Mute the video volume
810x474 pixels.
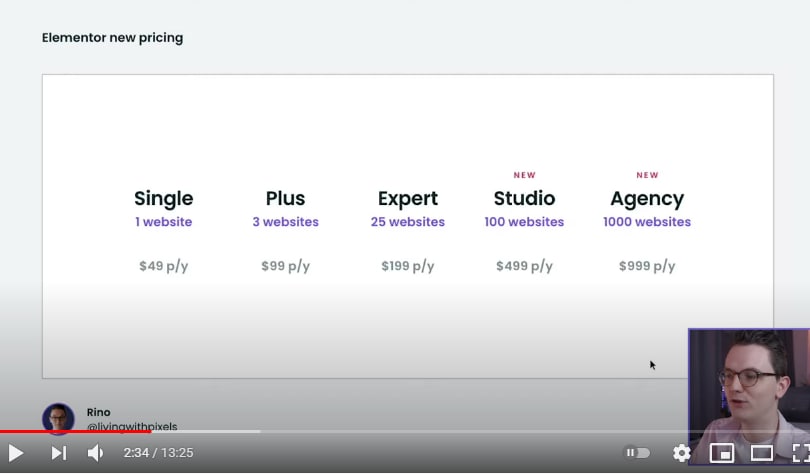click(x=96, y=453)
